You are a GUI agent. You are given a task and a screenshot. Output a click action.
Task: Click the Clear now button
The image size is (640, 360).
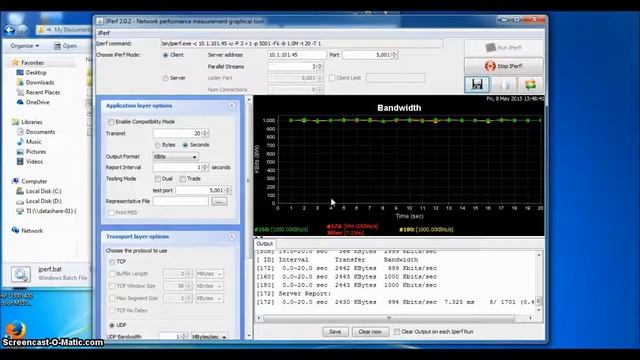click(370, 332)
